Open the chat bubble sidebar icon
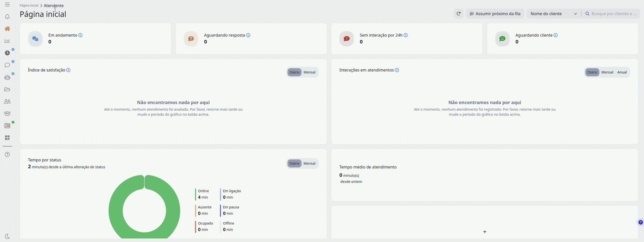The height and width of the screenshot is (242, 644). [7, 65]
